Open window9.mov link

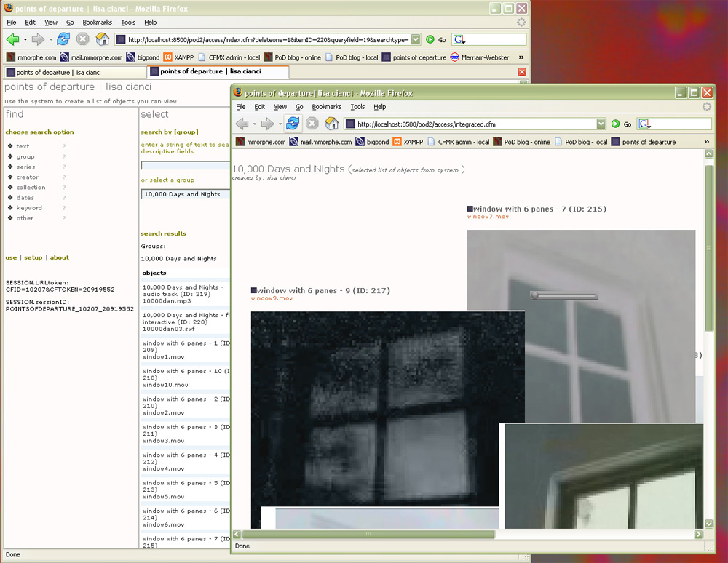pos(272,298)
